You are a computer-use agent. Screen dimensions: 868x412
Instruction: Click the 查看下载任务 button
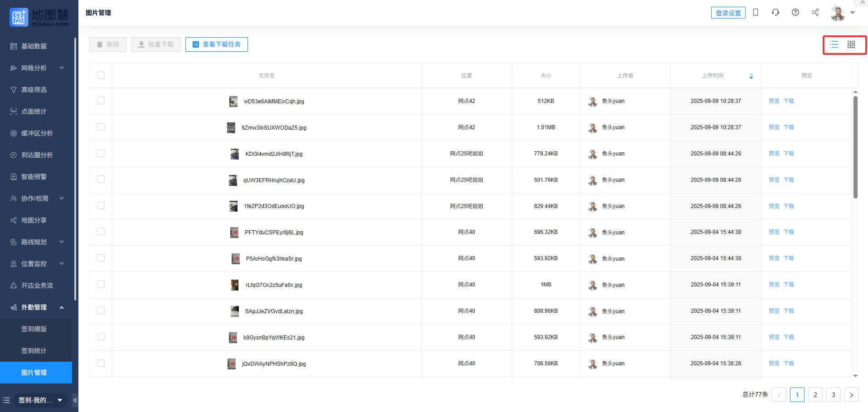(x=217, y=44)
